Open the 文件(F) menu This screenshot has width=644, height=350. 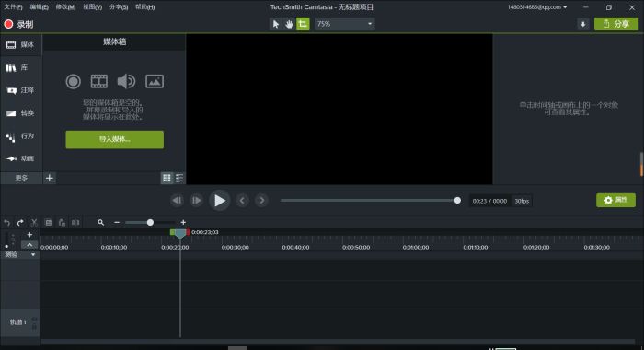(13, 7)
